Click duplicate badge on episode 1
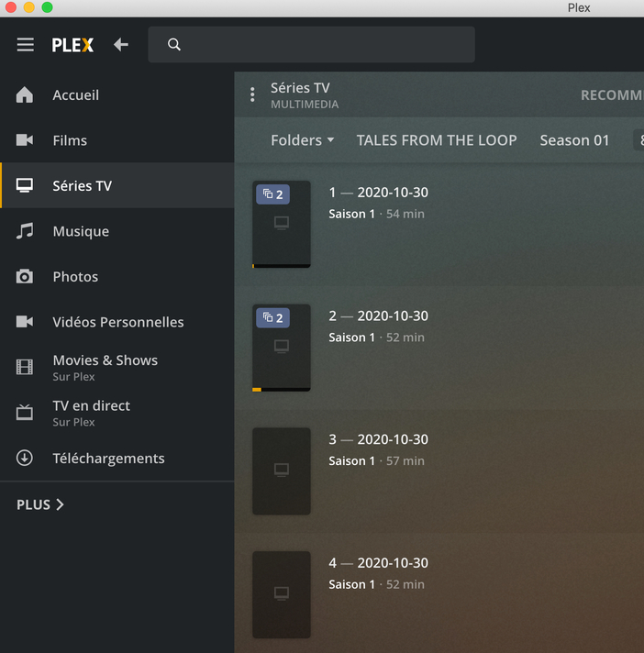 272,194
